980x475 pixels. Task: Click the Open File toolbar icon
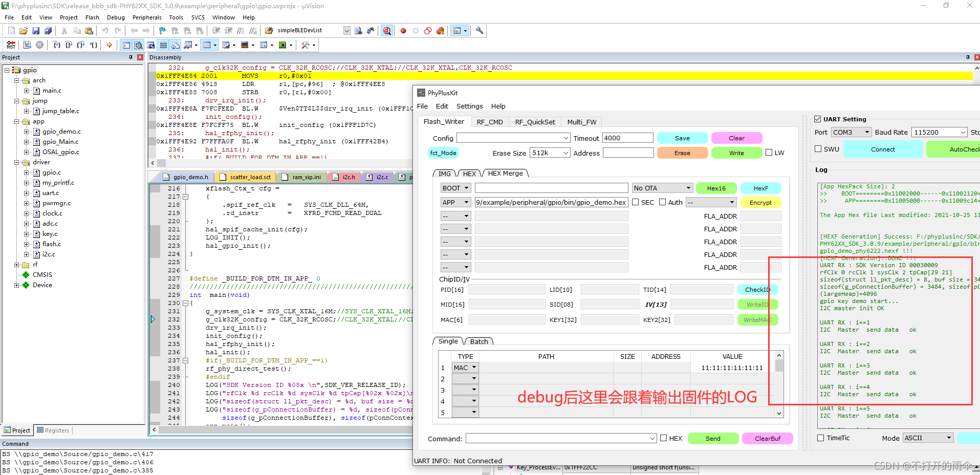coord(24,31)
